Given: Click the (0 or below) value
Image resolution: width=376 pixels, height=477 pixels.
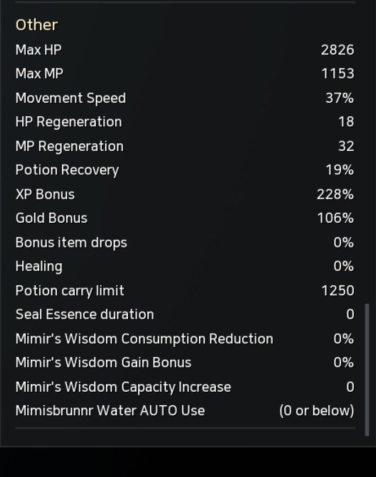Looking at the screenshot, I should click(317, 411).
